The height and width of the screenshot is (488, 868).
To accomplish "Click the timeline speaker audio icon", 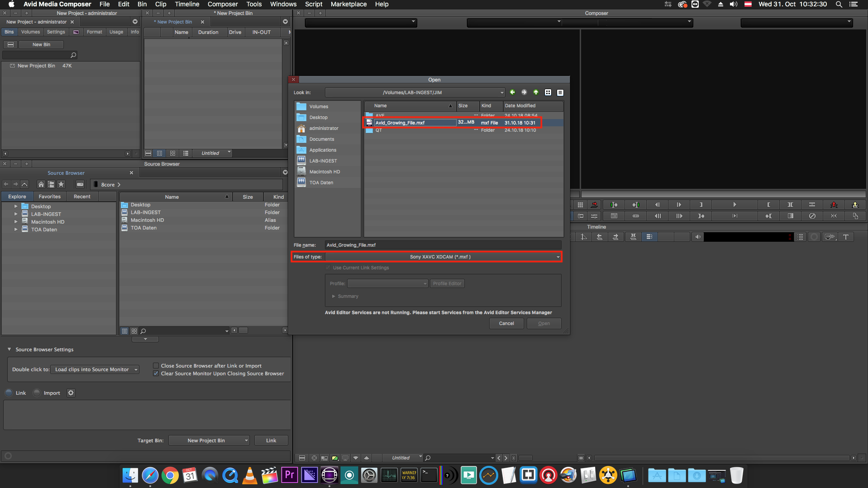I will pyautogui.click(x=698, y=237).
